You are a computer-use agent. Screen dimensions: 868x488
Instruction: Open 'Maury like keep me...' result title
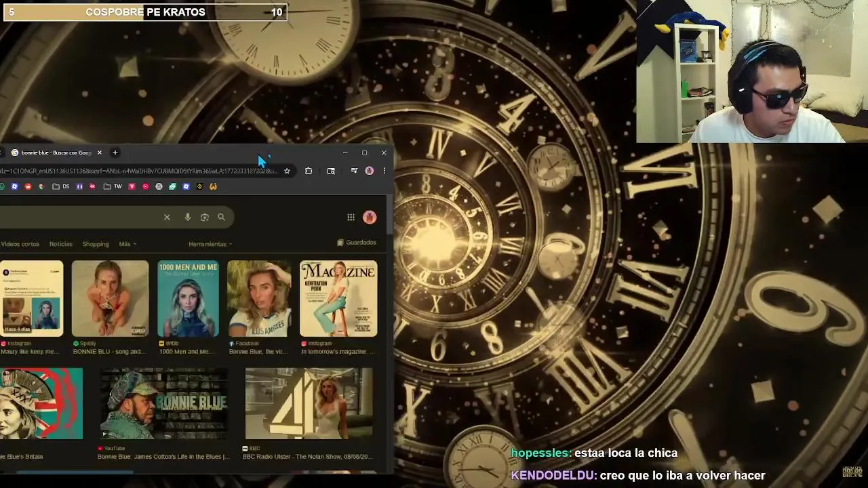coord(30,352)
